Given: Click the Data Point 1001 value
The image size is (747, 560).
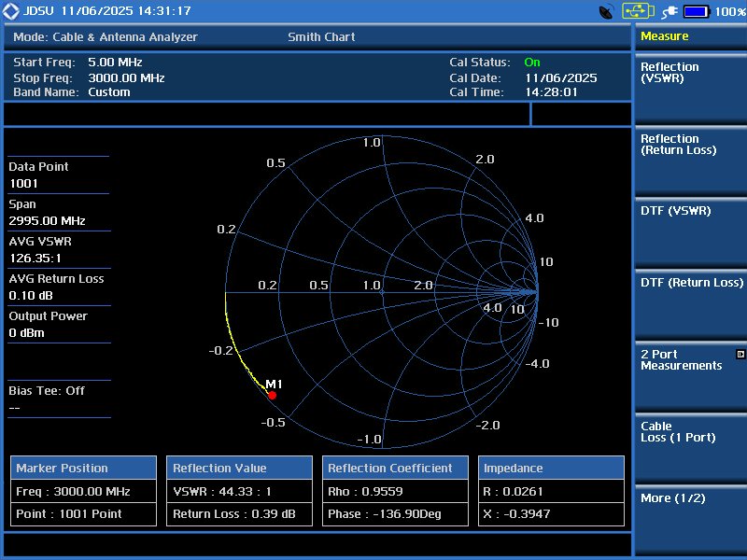Looking at the screenshot, I should pos(23,184).
